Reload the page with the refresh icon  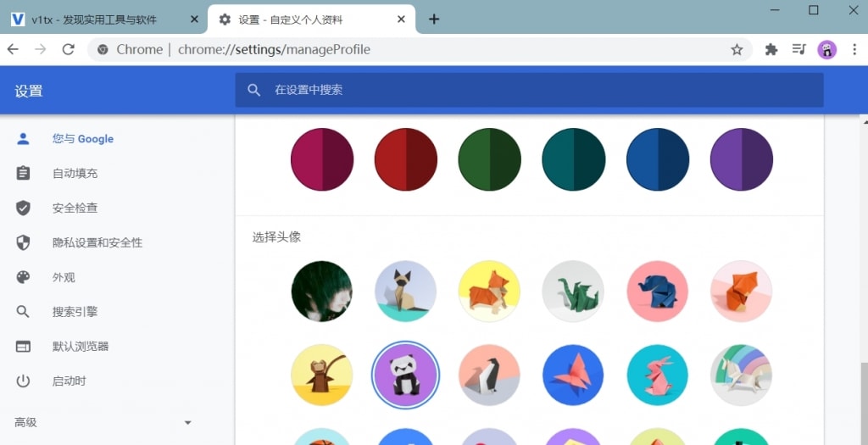[x=68, y=50]
